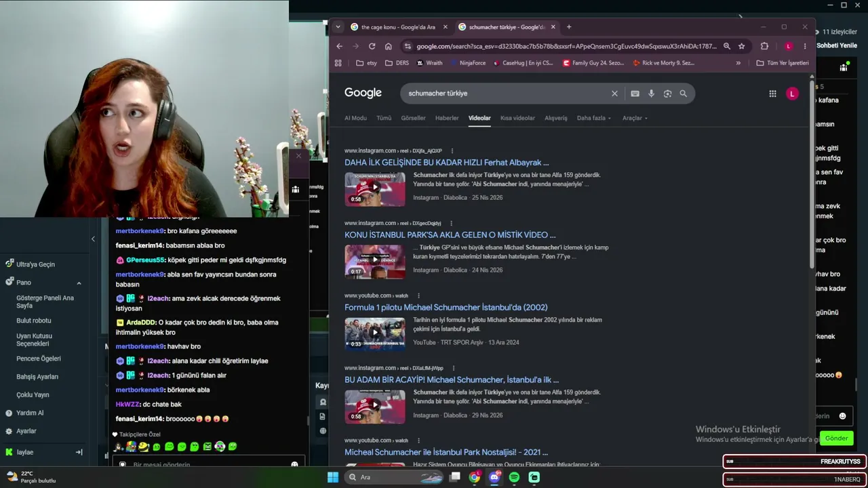Go back in Chrome using the back arrow

coord(340,46)
